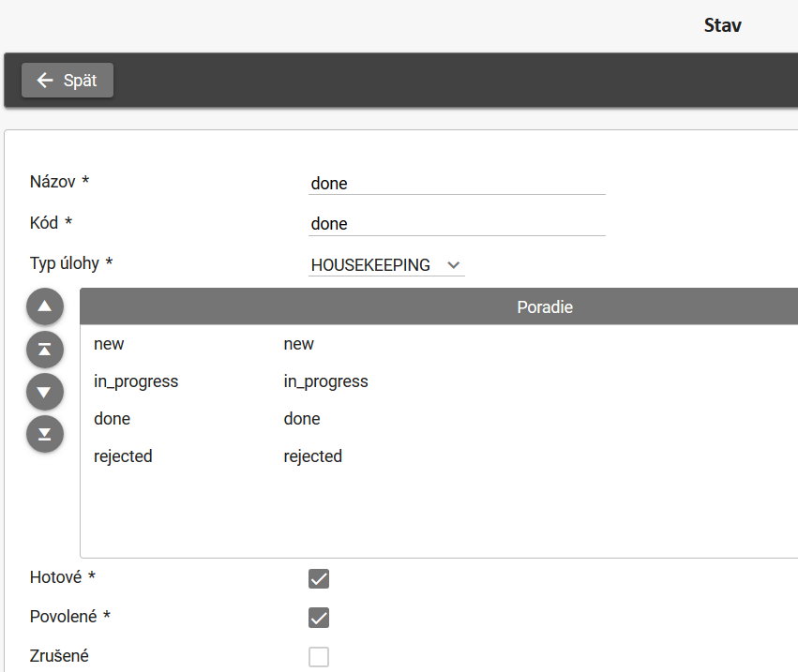
Task: Click the Poradie column header
Action: coord(544,307)
